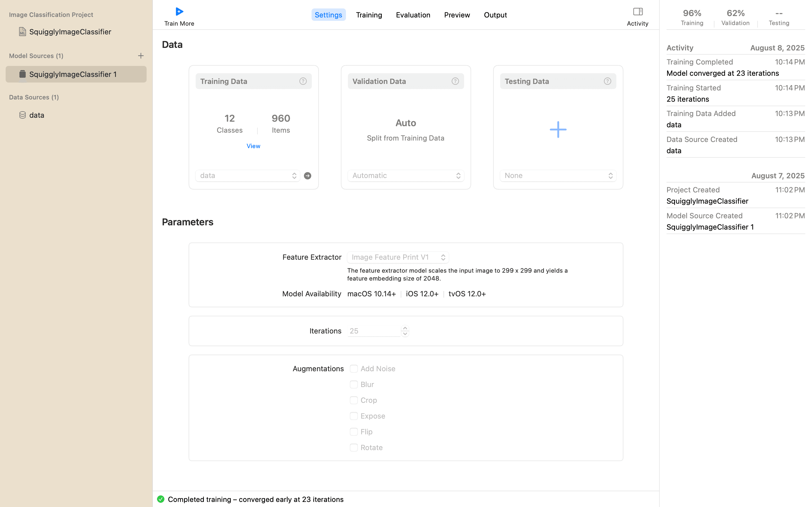
Task: Click the Validation Data help question mark icon
Action: tap(455, 81)
